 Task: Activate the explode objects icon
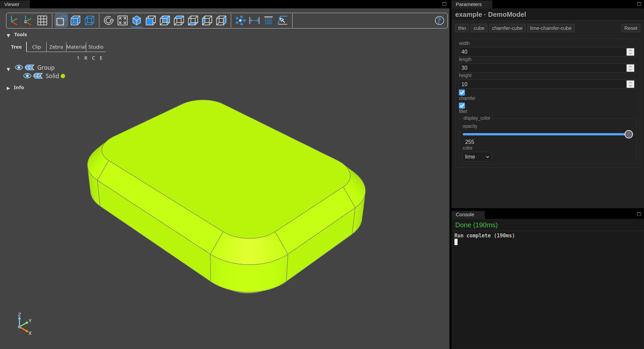point(240,20)
